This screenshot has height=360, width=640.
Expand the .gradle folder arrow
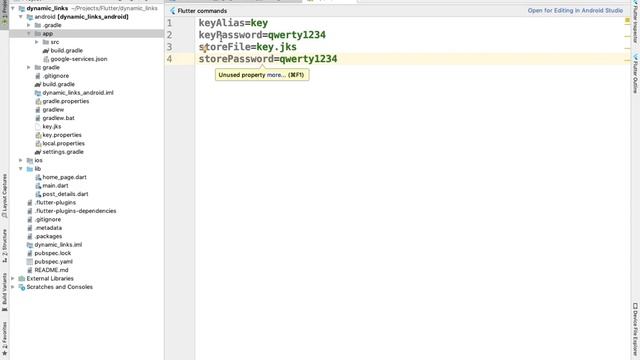point(29,25)
